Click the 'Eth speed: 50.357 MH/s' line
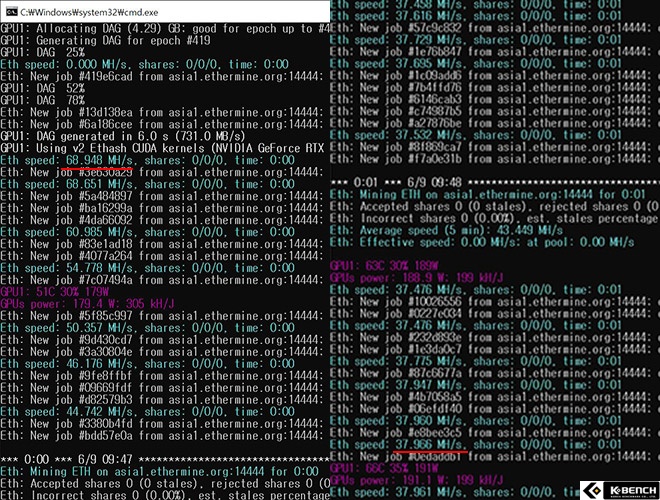 pyautogui.click(x=147, y=328)
